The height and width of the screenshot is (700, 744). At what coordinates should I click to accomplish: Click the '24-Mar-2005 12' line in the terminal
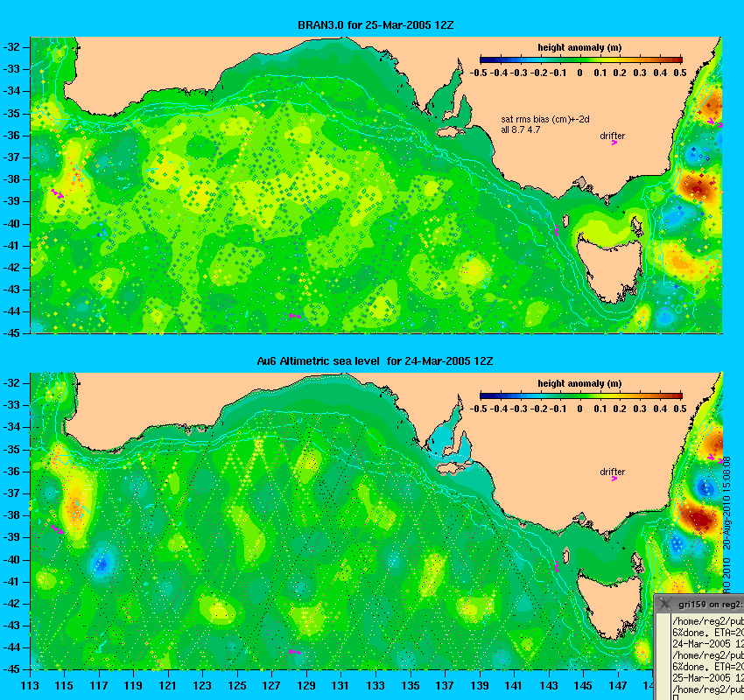[708, 644]
